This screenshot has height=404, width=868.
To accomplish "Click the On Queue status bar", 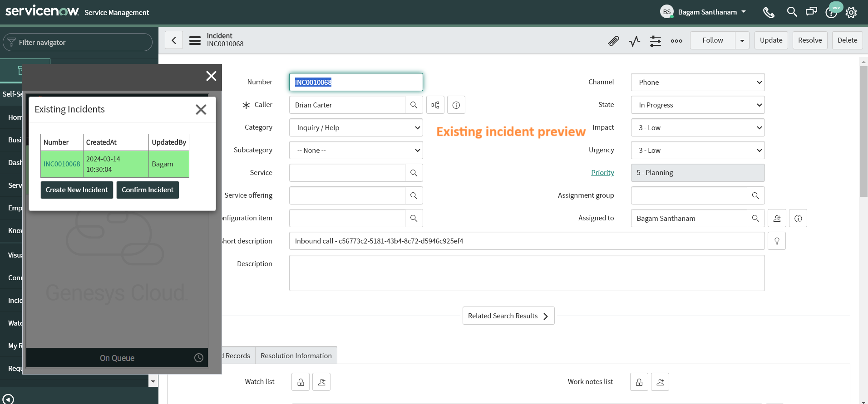I will click(x=117, y=358).
